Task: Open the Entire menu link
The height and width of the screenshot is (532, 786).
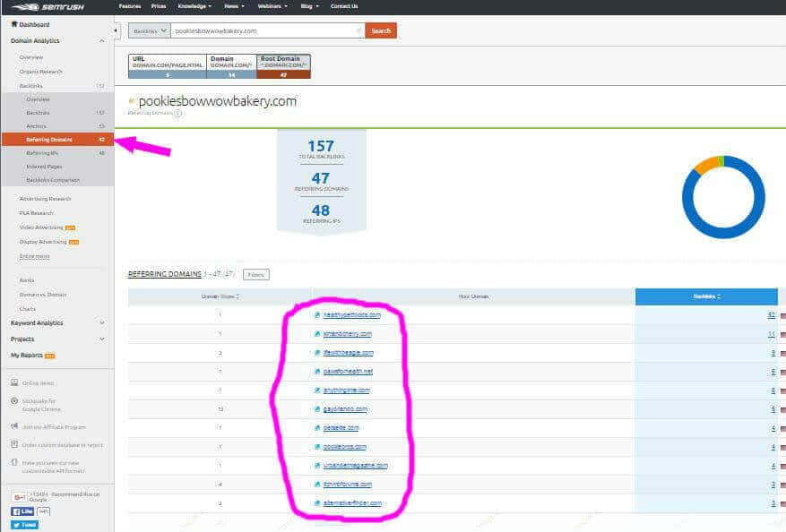Action: (35, 256)
